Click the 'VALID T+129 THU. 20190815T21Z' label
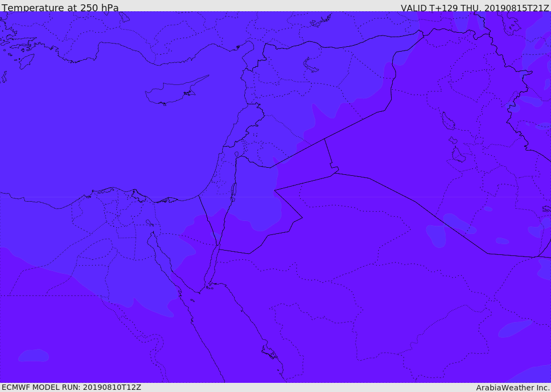 pos(475,8)
